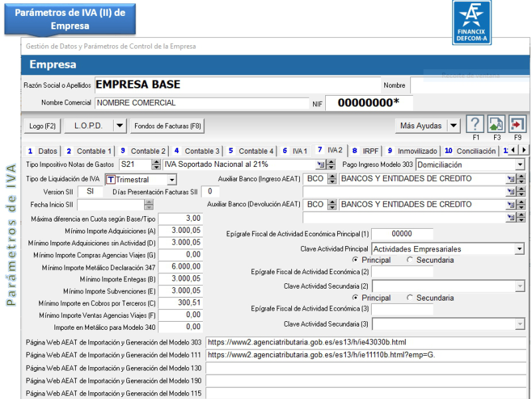Open the F1 help question mark icon
The height and width of the screenshot is (399, 532).
[x=475, y=124]
